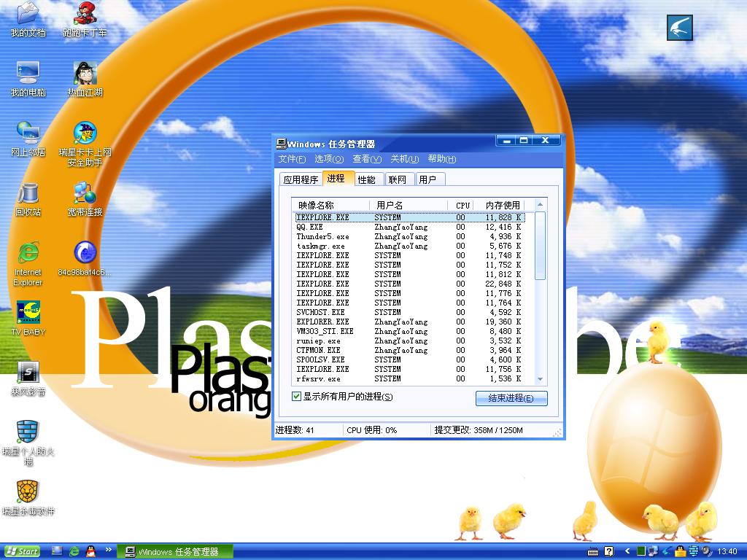Click the 结束进程 button

click(x=511, y=398)
